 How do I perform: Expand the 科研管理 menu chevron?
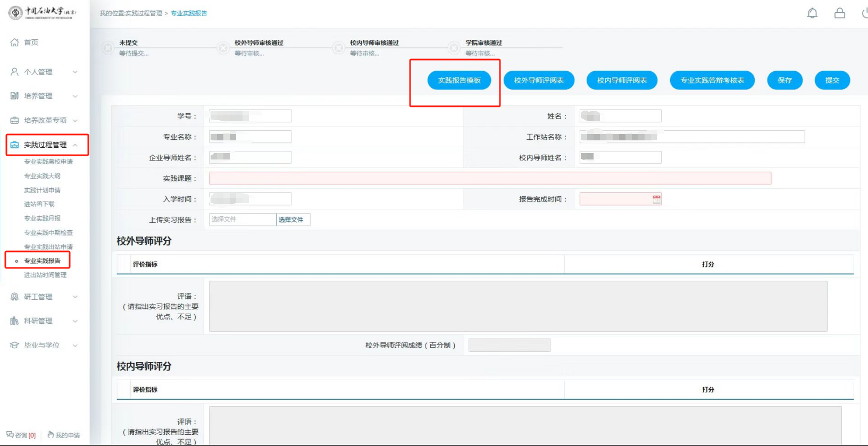[75, 321]
